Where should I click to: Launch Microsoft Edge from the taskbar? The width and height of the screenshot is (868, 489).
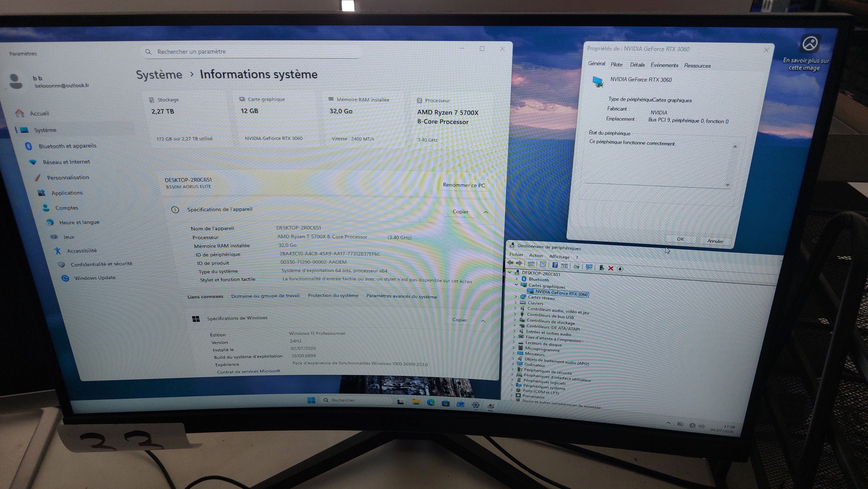click(431, 403)
